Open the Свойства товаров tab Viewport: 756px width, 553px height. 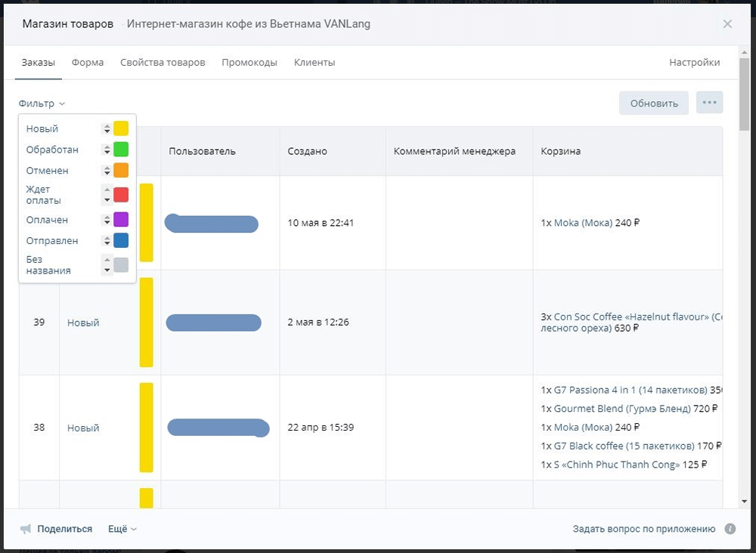tap(163, 63)
